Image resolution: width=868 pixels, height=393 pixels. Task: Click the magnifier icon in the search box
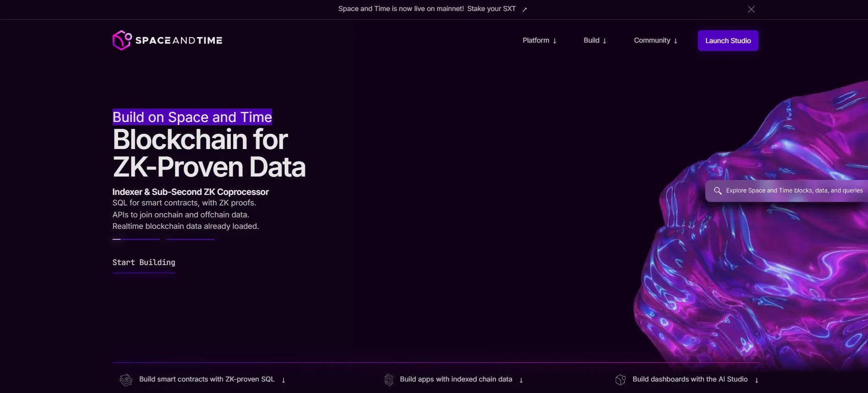tap(718, 190)
